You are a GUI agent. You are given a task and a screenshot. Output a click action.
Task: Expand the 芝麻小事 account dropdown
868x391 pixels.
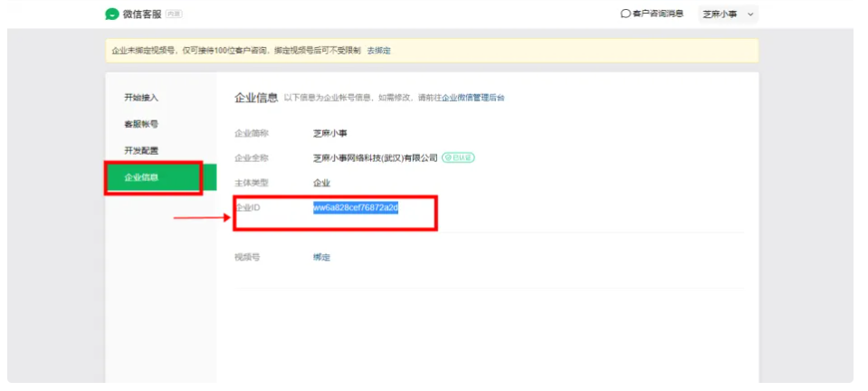[x=728, y=14]
